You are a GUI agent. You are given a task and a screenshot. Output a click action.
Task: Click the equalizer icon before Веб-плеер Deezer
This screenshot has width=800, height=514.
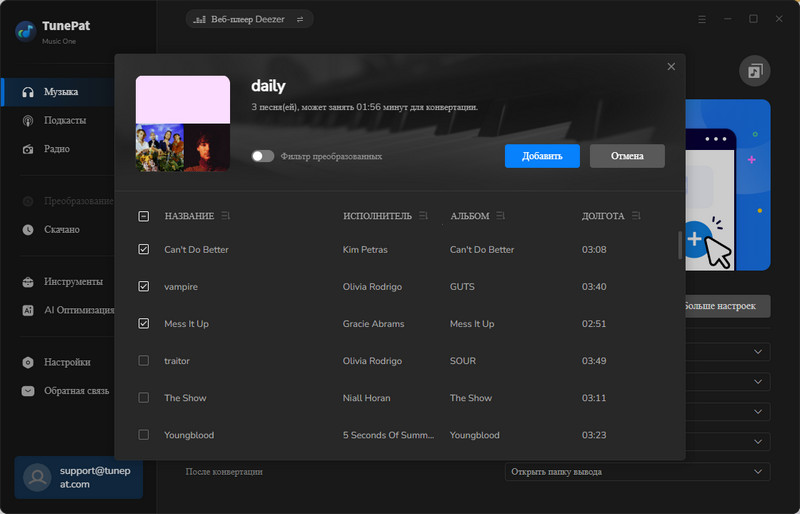(200, 19)
